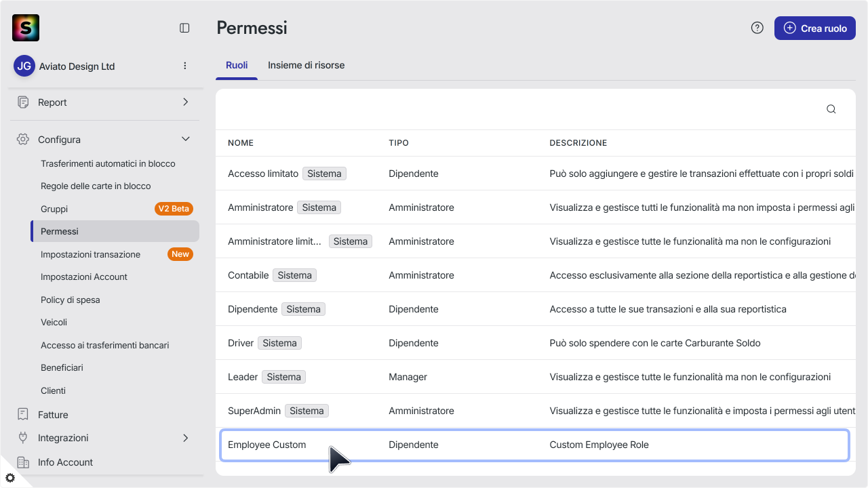Switch to the Ruoli tab
Viewport: 868px width, 488px height.
tap(237, 66)
